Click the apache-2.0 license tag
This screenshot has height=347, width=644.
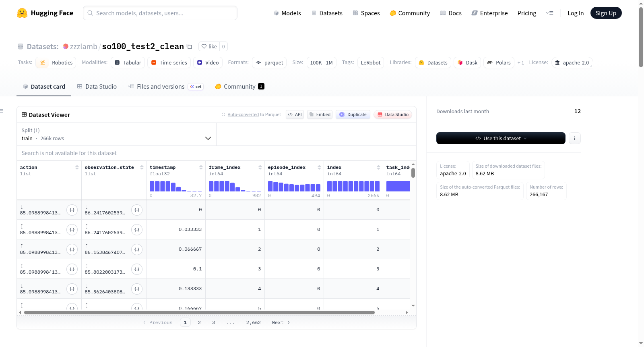572,62
